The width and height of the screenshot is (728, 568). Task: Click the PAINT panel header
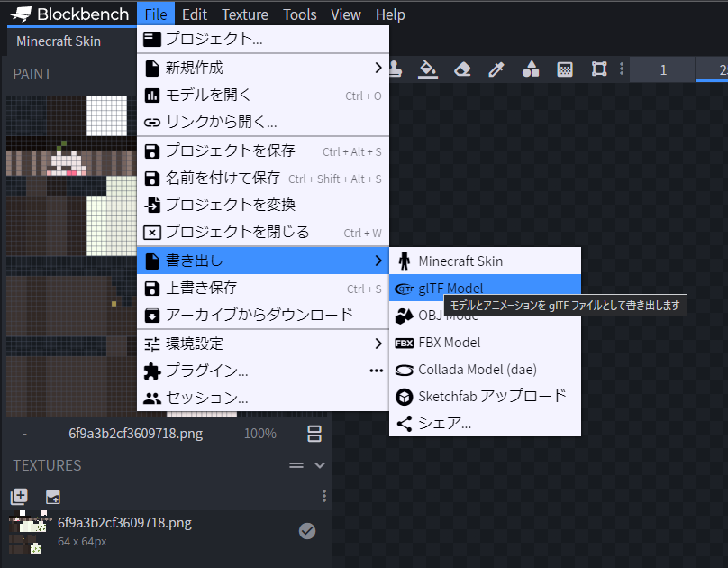pyautogui.click(x=32, y=74)
